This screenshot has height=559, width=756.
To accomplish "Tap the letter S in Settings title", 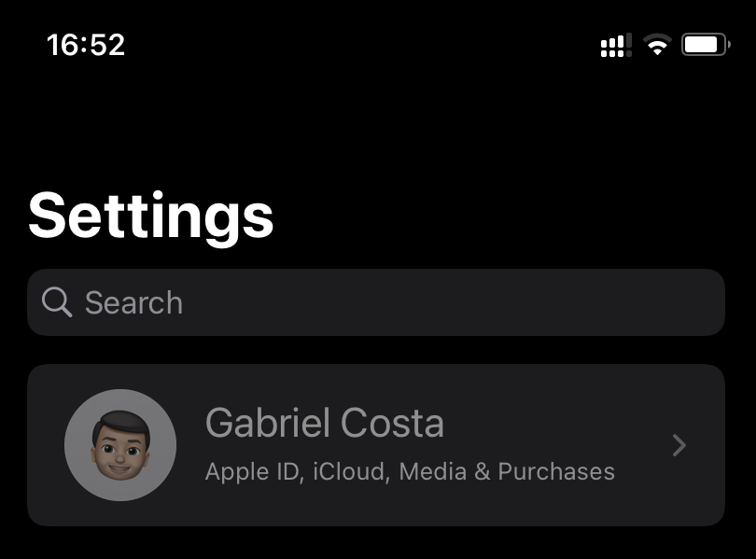I will [x=50, y=217].
